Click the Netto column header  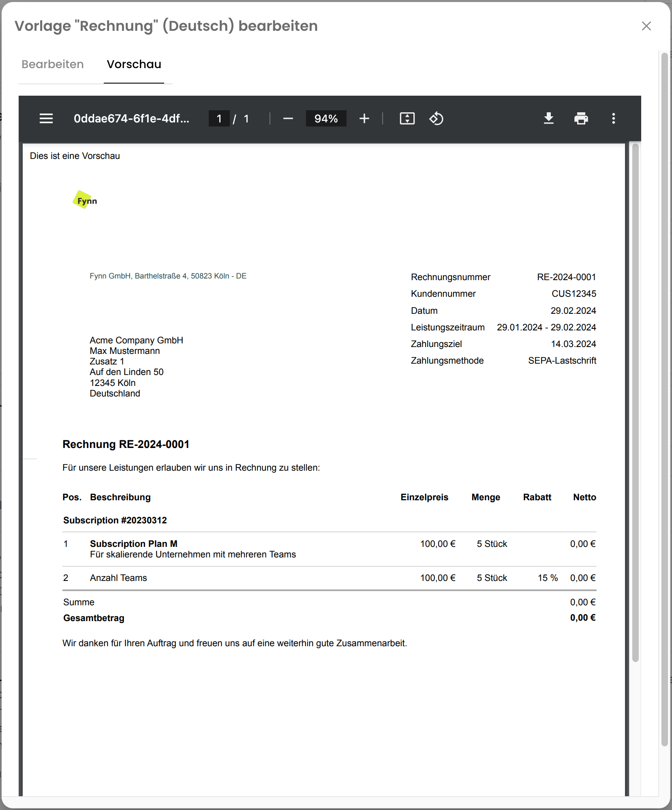coord(584,497)
